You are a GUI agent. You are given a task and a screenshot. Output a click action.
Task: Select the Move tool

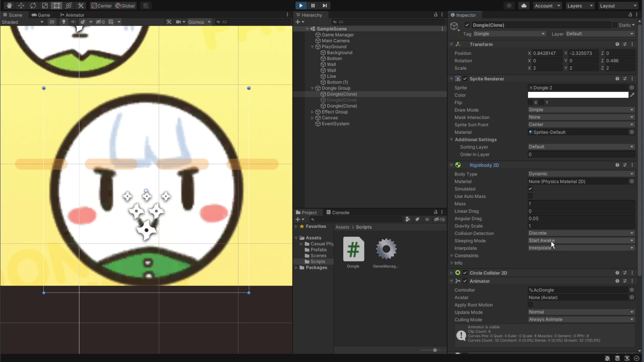click(x=21, y=5)
